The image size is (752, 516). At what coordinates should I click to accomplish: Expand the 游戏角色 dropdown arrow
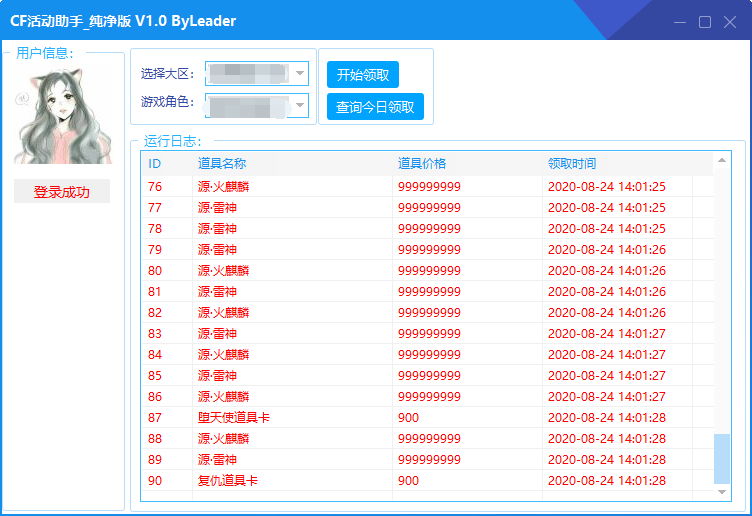tap(299, 105)
